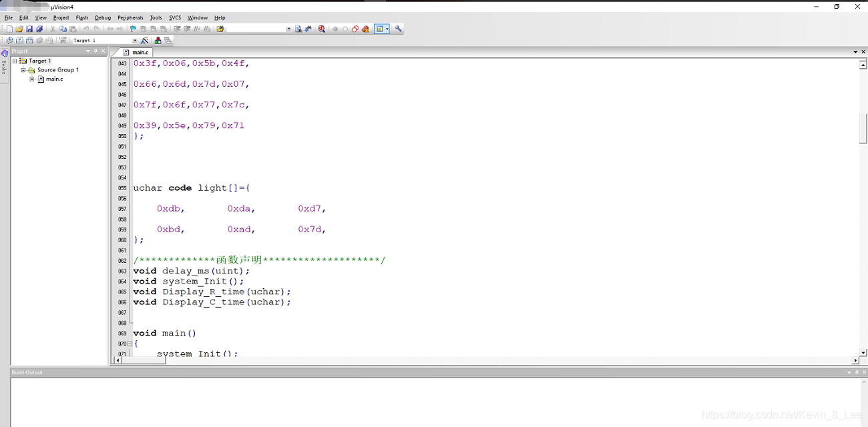Click the vertical scrollbar thumb in editor
The image size is (868, 427).
click(863, 128)
